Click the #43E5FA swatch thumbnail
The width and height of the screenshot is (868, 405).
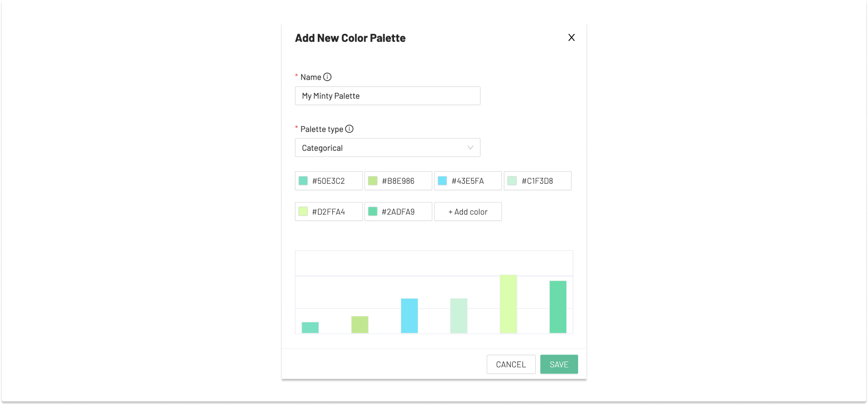[x=443, y=180]
